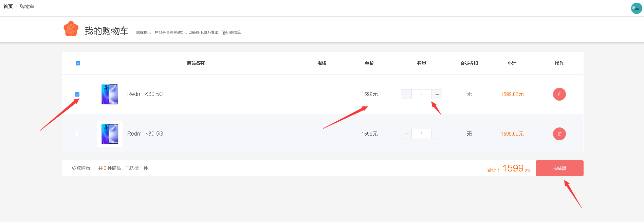Open the product thumbnail in the unchecked row
The width and height of the screenshot is (644, 222).
click(110, 134)
